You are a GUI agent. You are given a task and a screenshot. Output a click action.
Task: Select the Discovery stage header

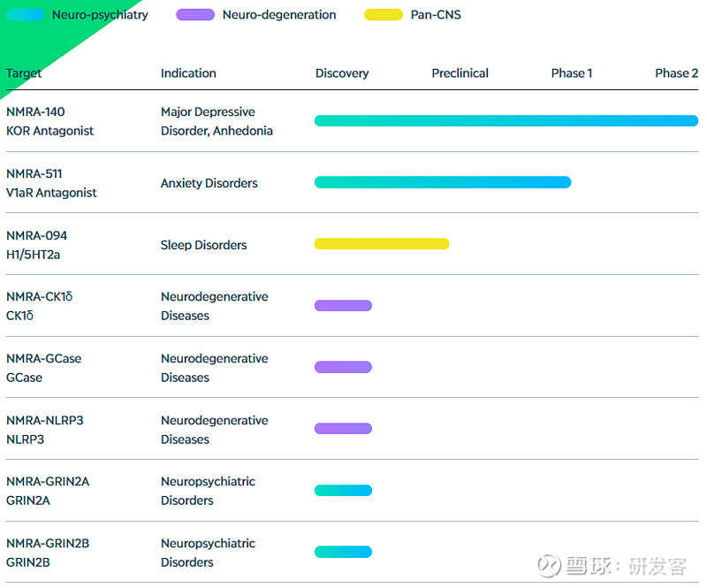point(342,73)
